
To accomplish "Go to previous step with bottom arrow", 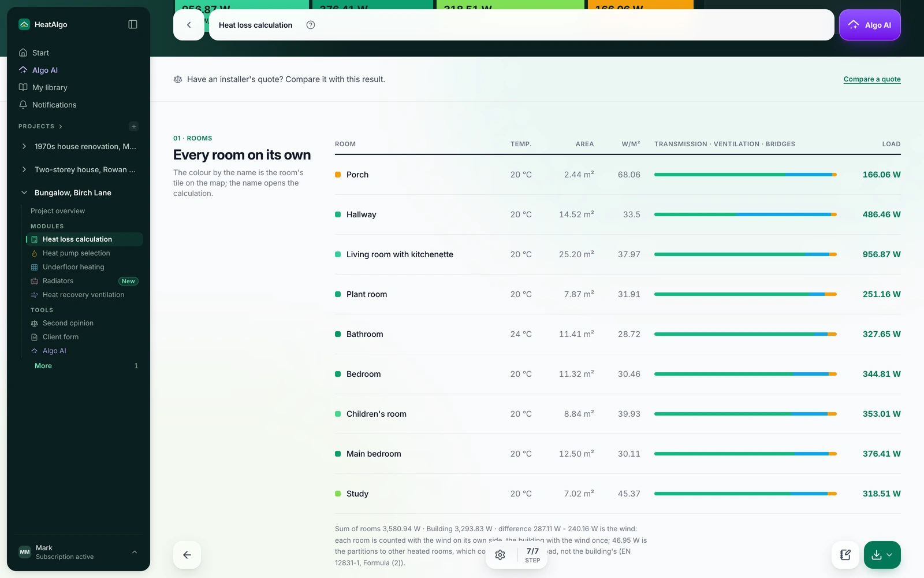I will tap(187, 555).
